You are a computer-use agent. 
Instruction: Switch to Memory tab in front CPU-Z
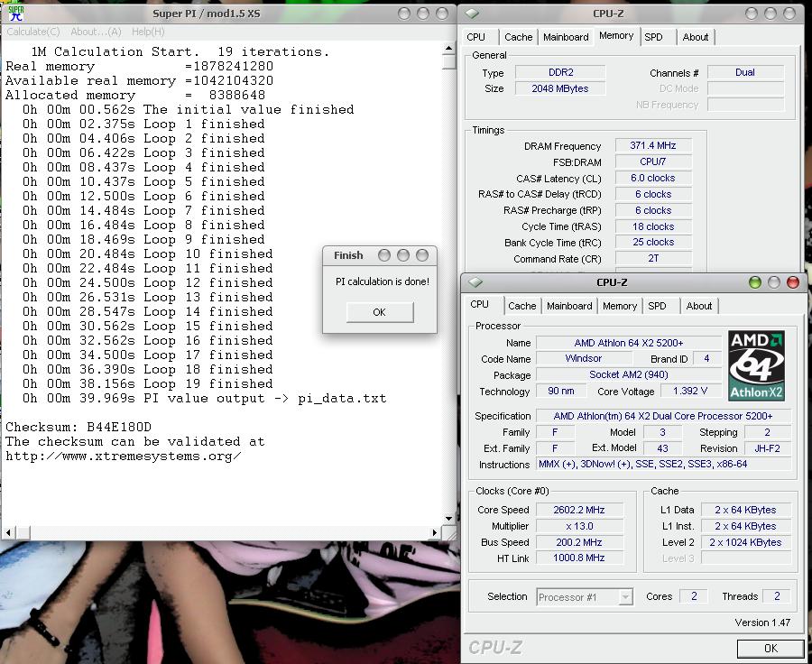pos(619,306)
